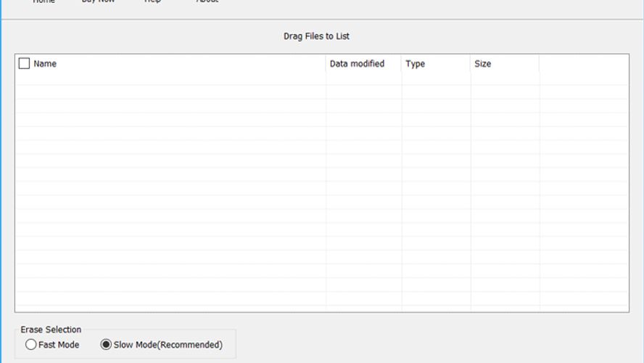The height and width of the screenshot is (363, 644).
Task: Click the Drag Files to List label
Action: pos(316,36)
